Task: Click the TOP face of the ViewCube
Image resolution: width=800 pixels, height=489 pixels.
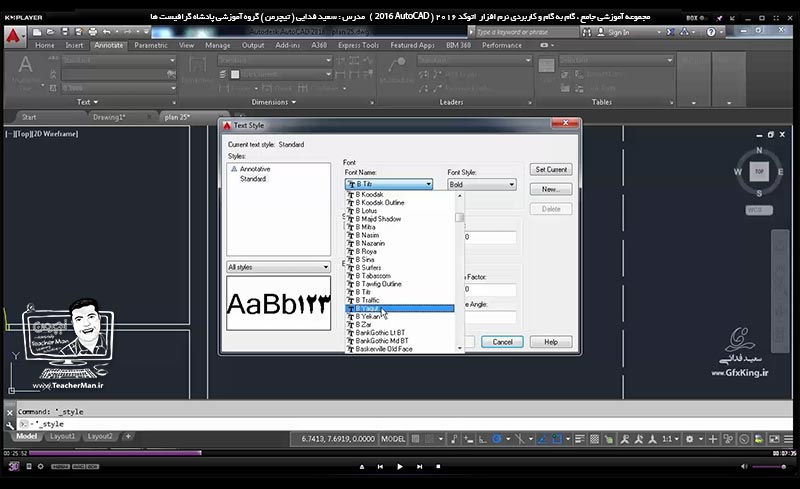Action: click(x=759, y=172)
